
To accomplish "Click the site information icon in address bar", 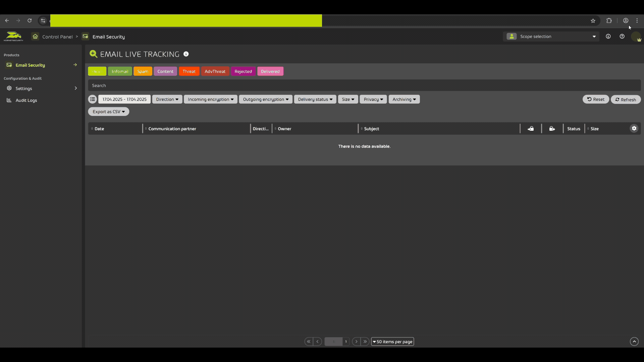I will click(x=43, y=21).
